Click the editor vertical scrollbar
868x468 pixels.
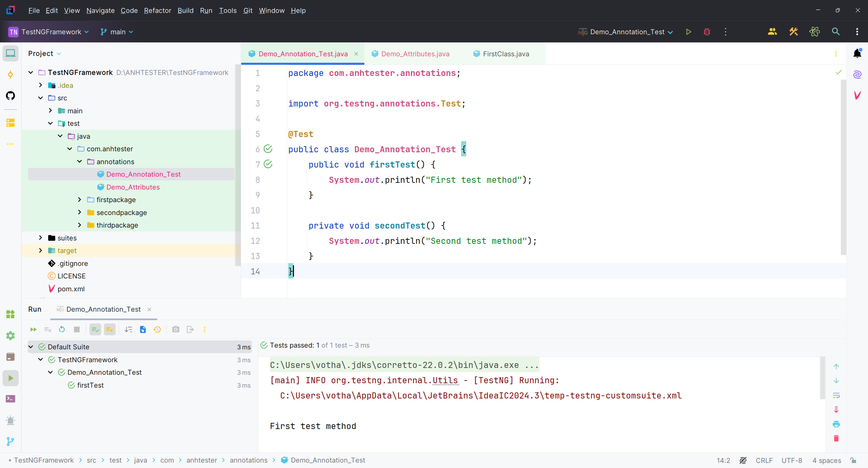coord(843,168)
